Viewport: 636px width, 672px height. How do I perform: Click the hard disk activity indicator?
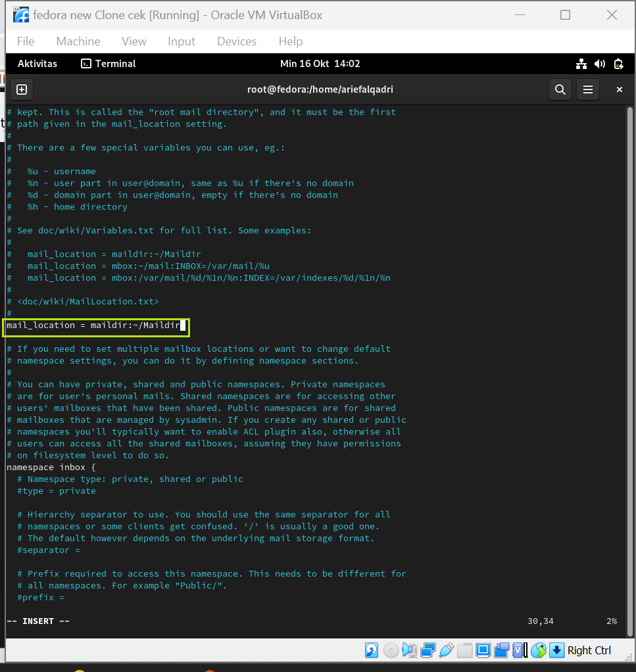[372, 650]
